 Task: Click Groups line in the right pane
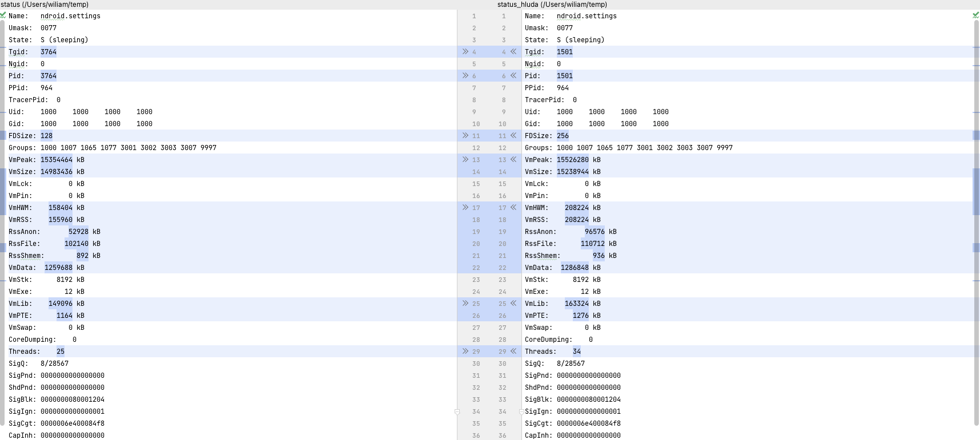tap(629, 148)
